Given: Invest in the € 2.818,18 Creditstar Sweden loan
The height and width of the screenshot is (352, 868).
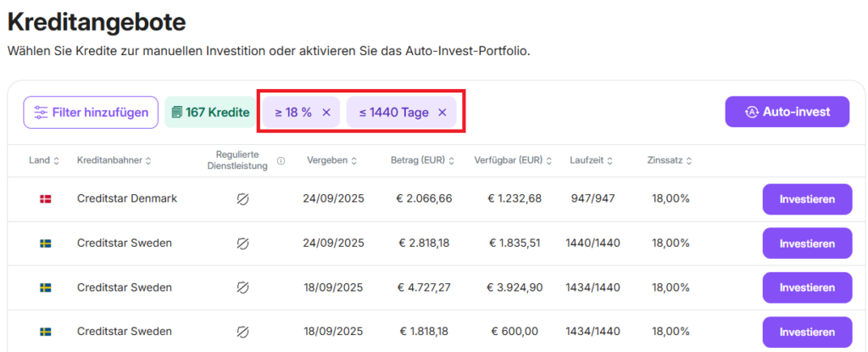Looking at the screenshot, I should coord(807,243).
